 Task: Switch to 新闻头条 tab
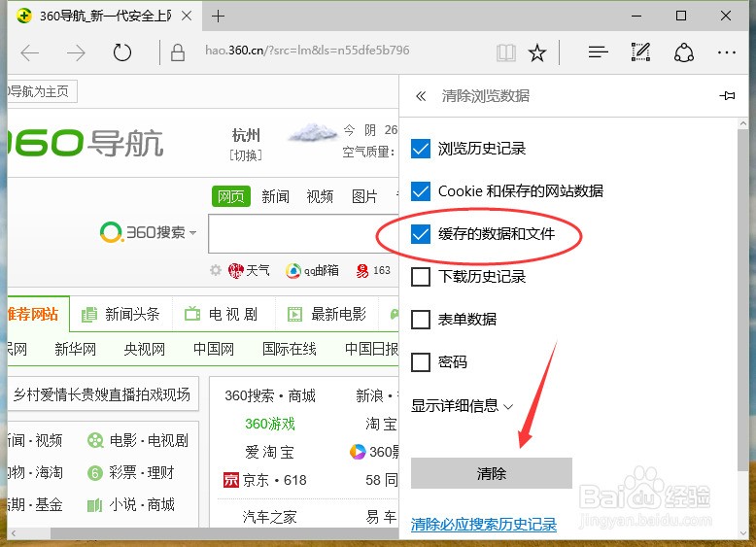pos(121,314)
